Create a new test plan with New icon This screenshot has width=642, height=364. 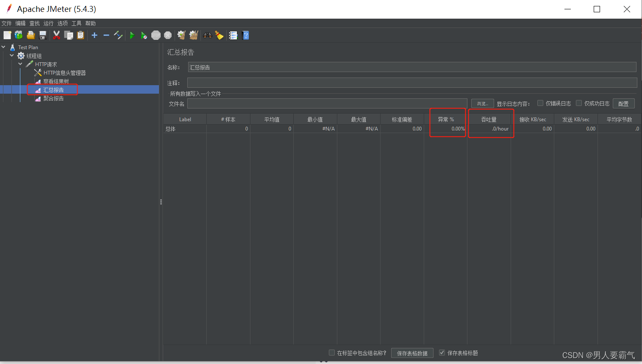click(x=7, y=35)
